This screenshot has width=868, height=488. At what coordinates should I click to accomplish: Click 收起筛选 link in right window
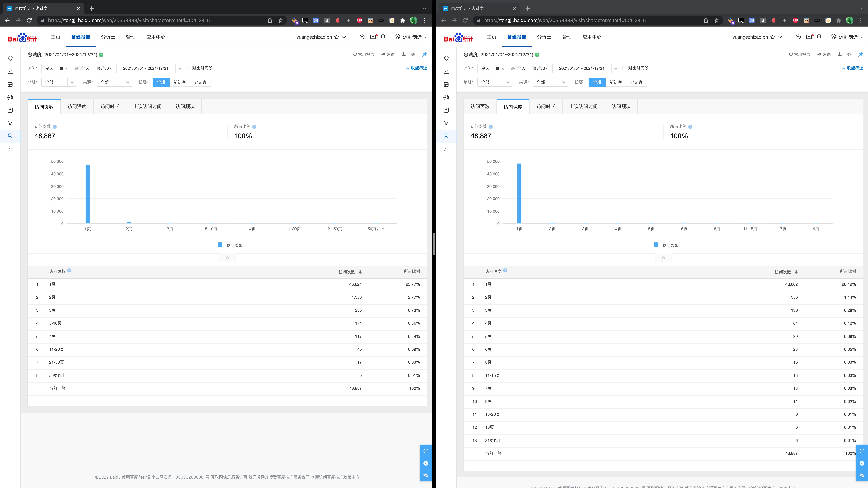(853, 68)
